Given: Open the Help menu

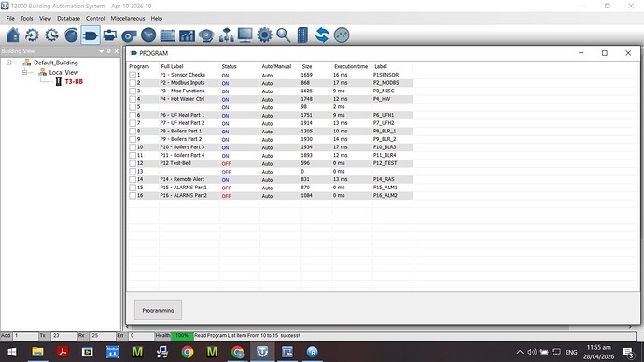Looking at the screenshot, I should tap(157, 18).
